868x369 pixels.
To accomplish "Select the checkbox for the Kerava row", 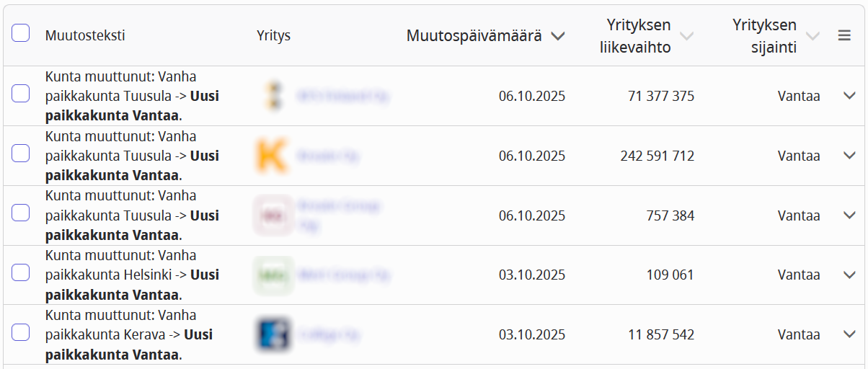I will click(x=21, y=332).
